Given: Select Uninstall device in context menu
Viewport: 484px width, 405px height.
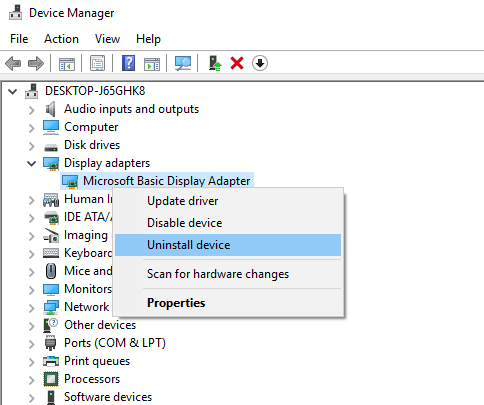Looking at the screenshot, I should [x=228, y=245].
